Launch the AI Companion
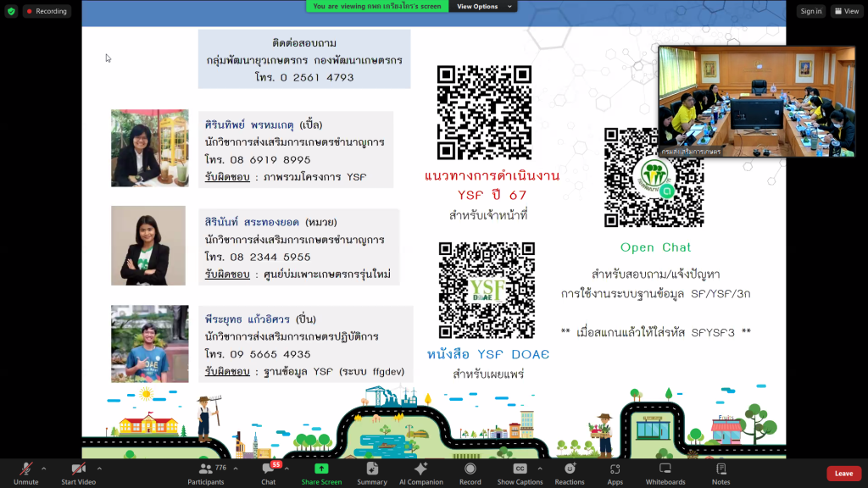The width and height of the screenshot is (868, 488). pyautogui.click(x=420, y=474)
